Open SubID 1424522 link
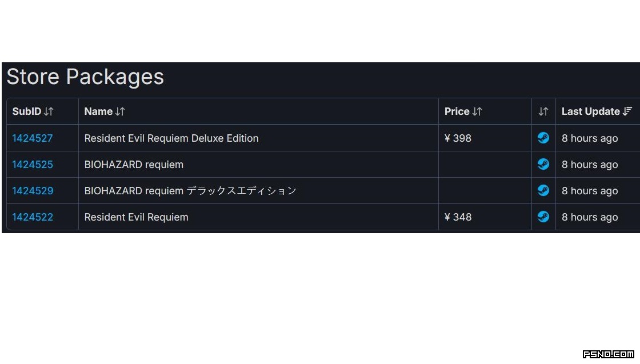Screen dimensions: 640x364 tap(33, 217)
